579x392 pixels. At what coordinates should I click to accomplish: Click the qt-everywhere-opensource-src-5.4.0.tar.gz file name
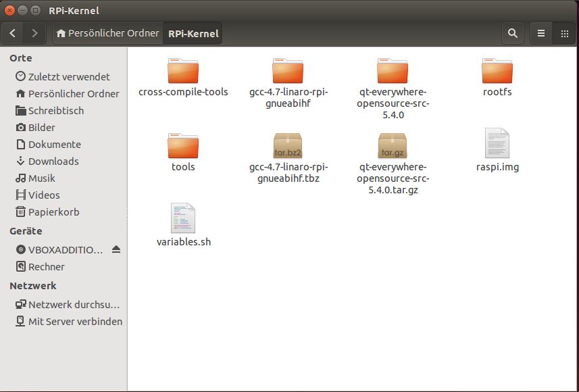click(393, 178)
